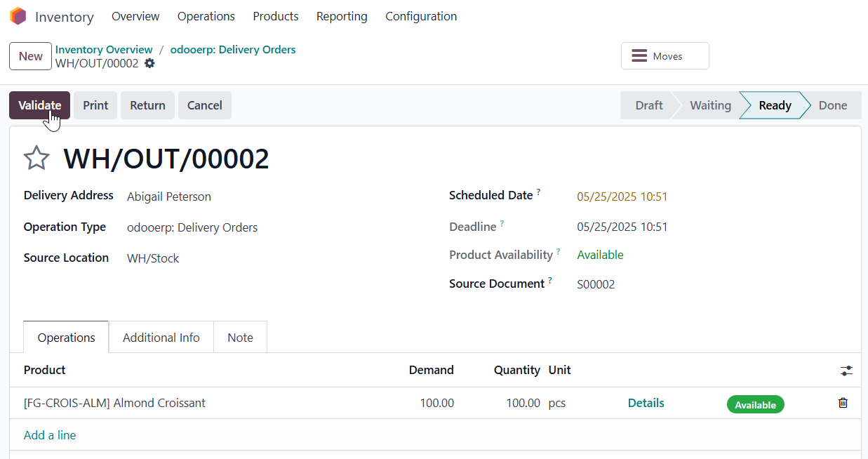Open optional columns adjust settings icon
This screenshot has height=459, width=868.
pyautogui.click(x=846, y=371)
